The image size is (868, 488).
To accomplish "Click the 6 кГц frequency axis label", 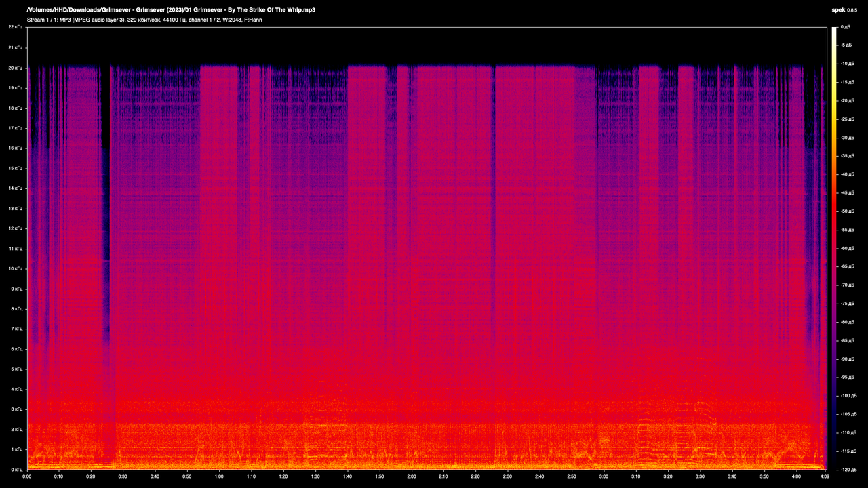I will 16,349.
